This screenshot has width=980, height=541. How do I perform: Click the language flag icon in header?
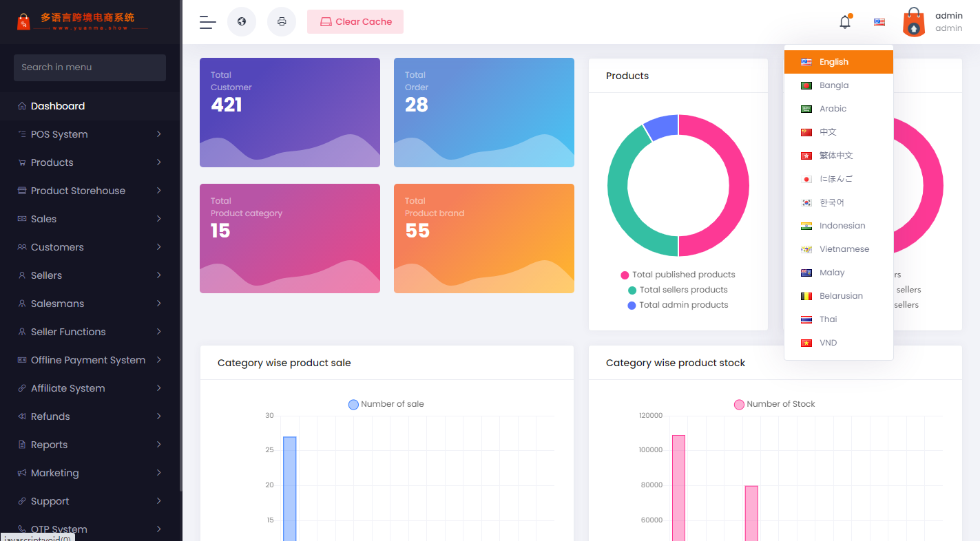coord(879,22)
